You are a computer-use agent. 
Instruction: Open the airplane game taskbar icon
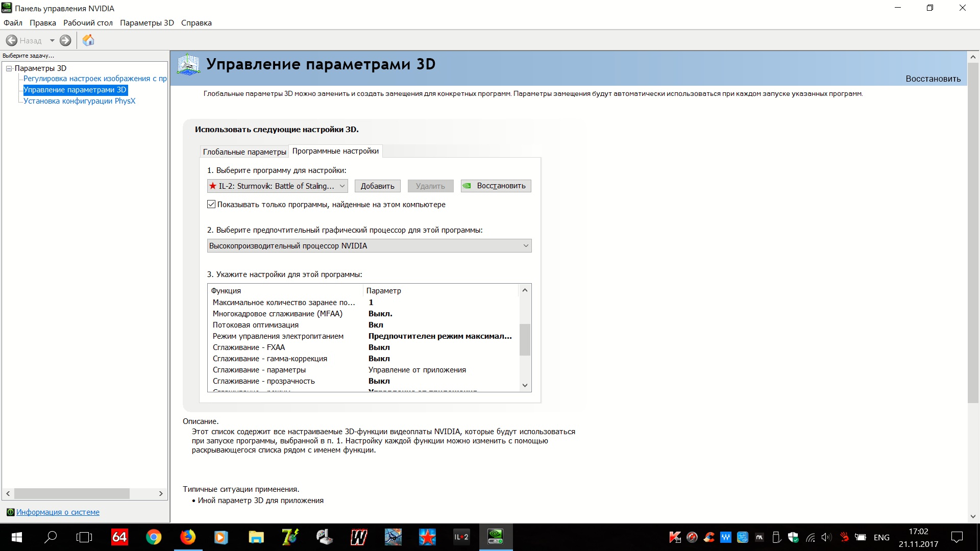(x=393, y=537)
